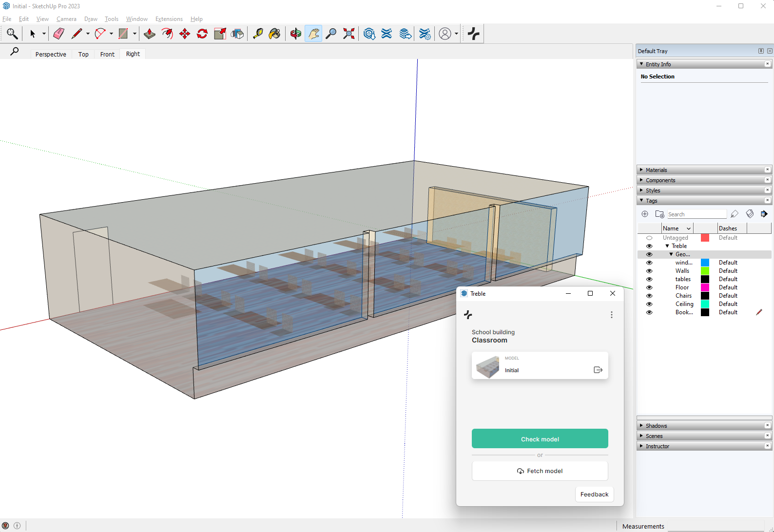The image size is (774, 532).
Task: Toggle Floor tag visibility
Action: (x=649, y=287)
